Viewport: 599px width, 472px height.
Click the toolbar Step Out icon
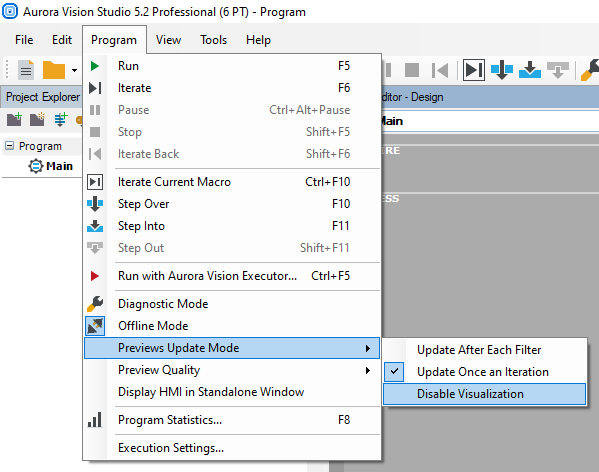coord(558,70)
